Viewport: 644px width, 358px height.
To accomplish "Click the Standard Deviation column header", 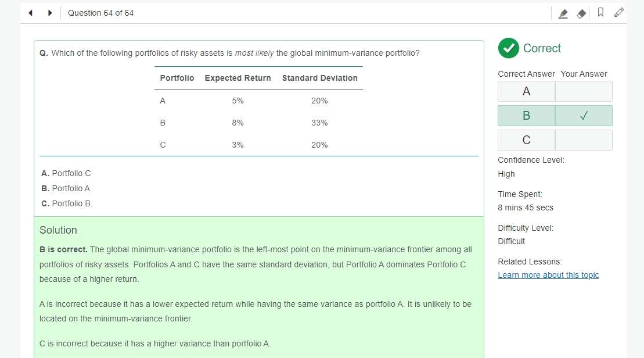I will [319, 78].
